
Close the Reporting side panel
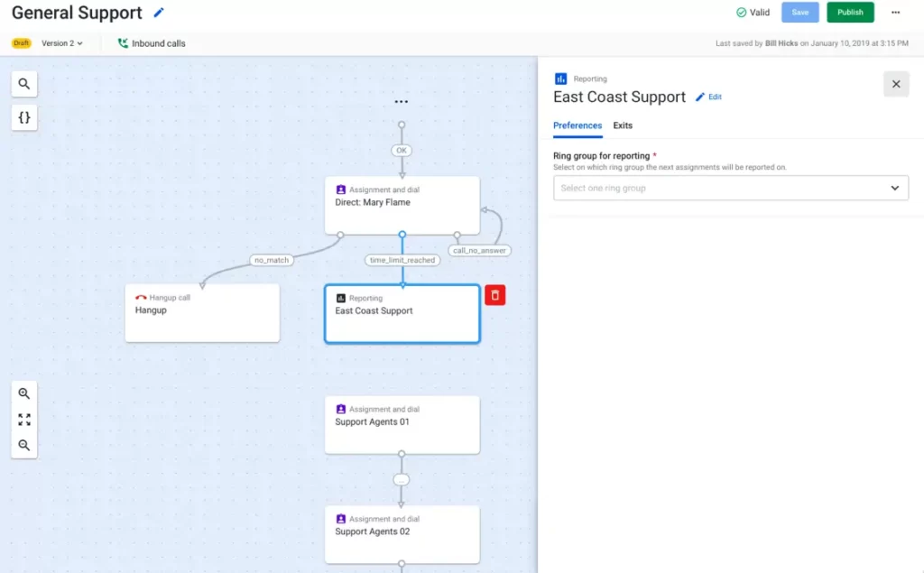[x=895, y=84]
